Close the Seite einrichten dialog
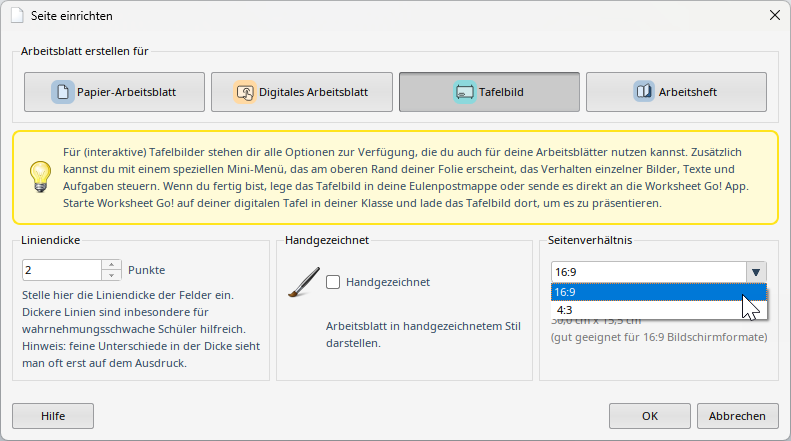This screenshot has width=791, height=441. (775, 16)
